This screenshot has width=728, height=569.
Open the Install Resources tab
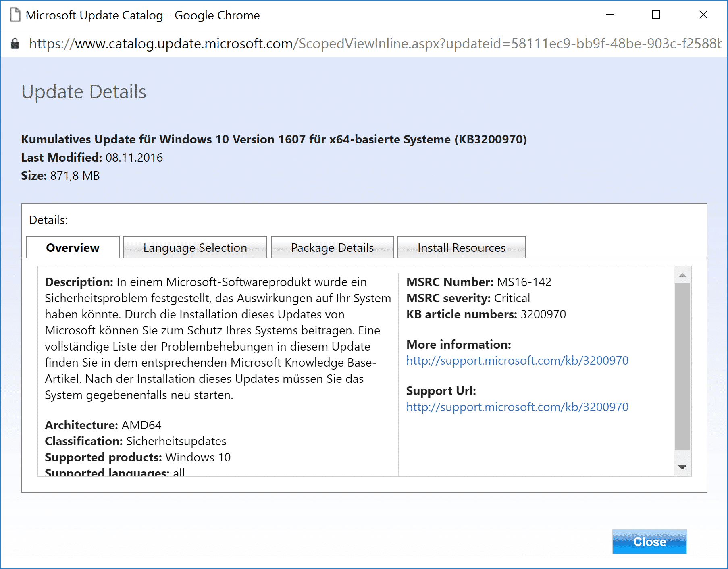pos(462,247)
